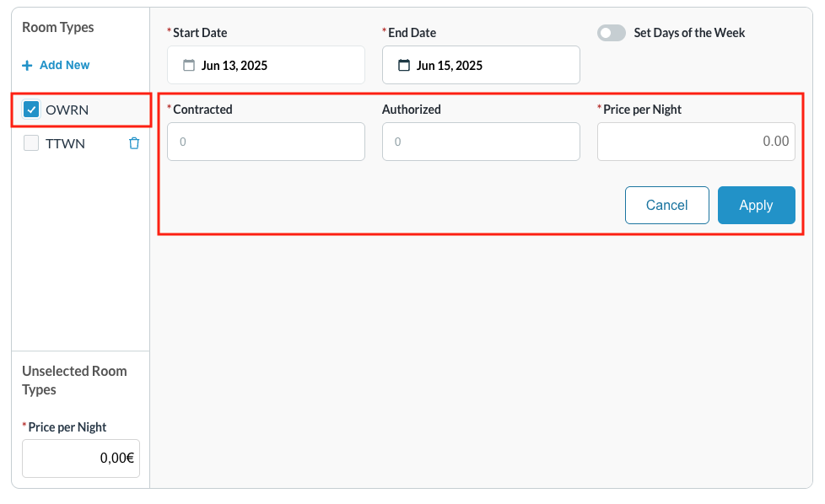The image size is (825, 504).
Task: Open the End Date picker showing Jun 15, 2025
Action: [481, 65]
